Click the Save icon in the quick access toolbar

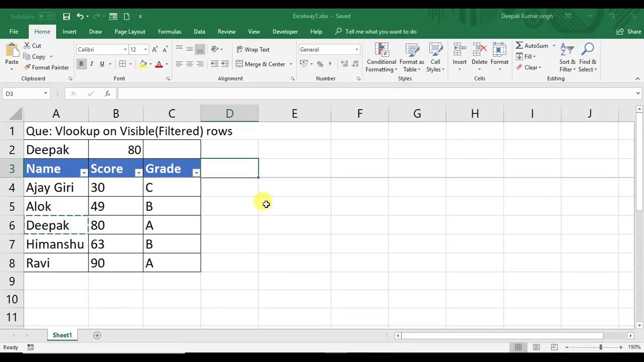pyautogui.click(x=66, y=16)
